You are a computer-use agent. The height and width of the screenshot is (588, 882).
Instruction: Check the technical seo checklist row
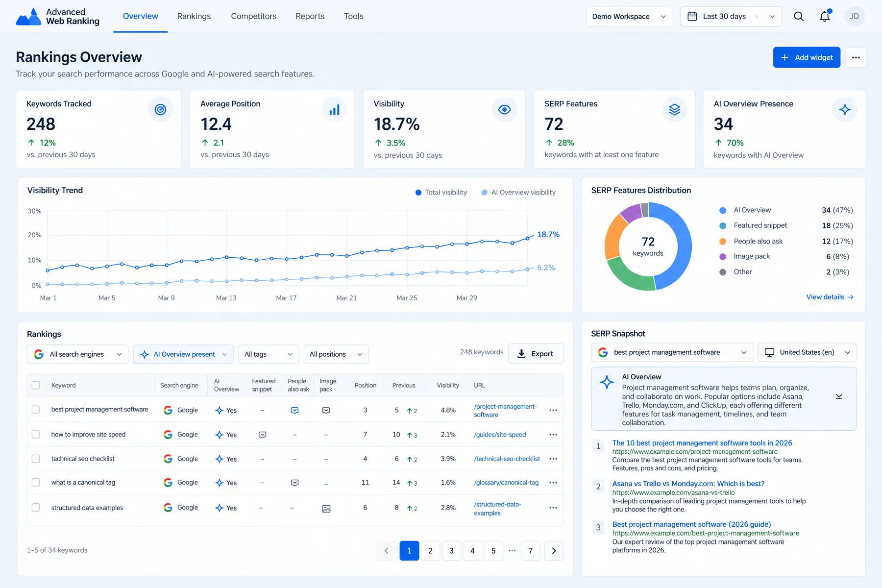coord(36,459)
